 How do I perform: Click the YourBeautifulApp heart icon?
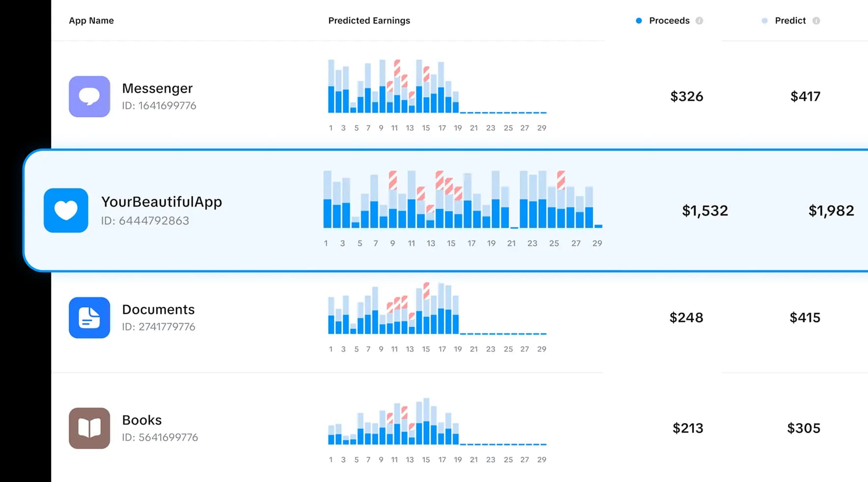pos(65,210)
